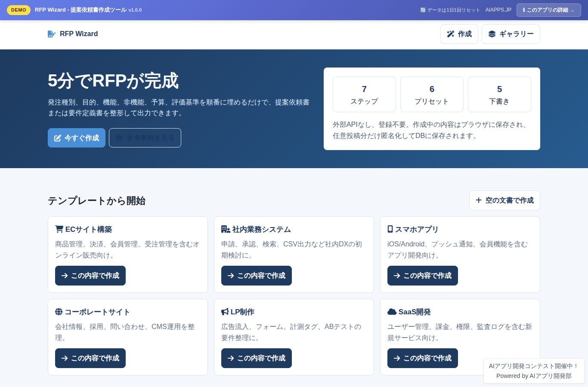Click the cloud icon on the SaaS開発 card
Image resolution: width=588 pixels, height=387 pixels.
[392, 312]
